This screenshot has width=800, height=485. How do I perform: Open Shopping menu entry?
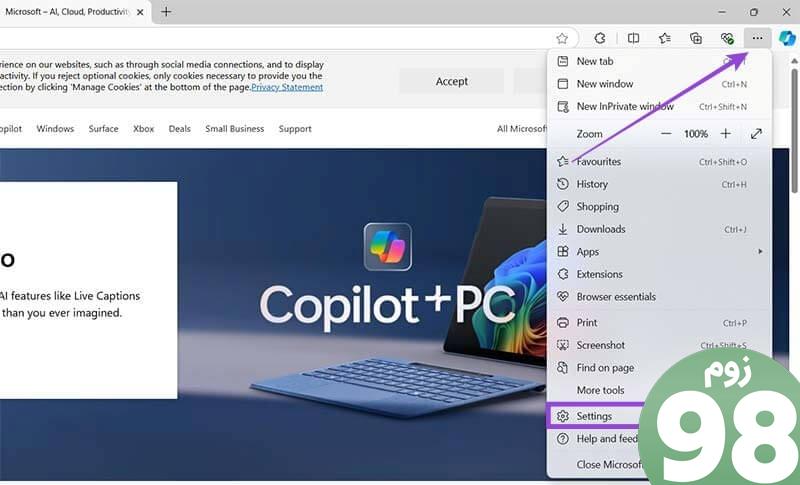tap(658, 207)
